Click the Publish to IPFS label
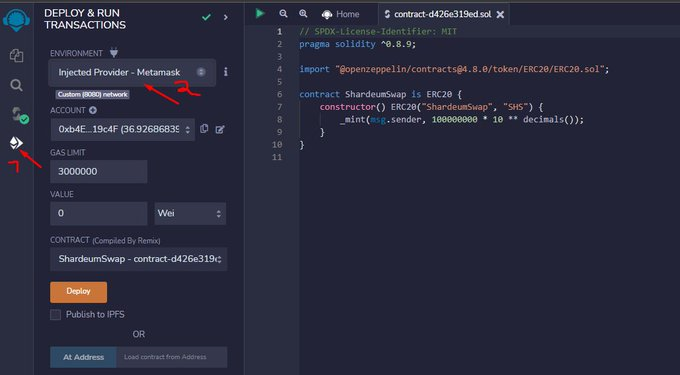The height and width of the screenshot is (375, 680). pos(95,314)
